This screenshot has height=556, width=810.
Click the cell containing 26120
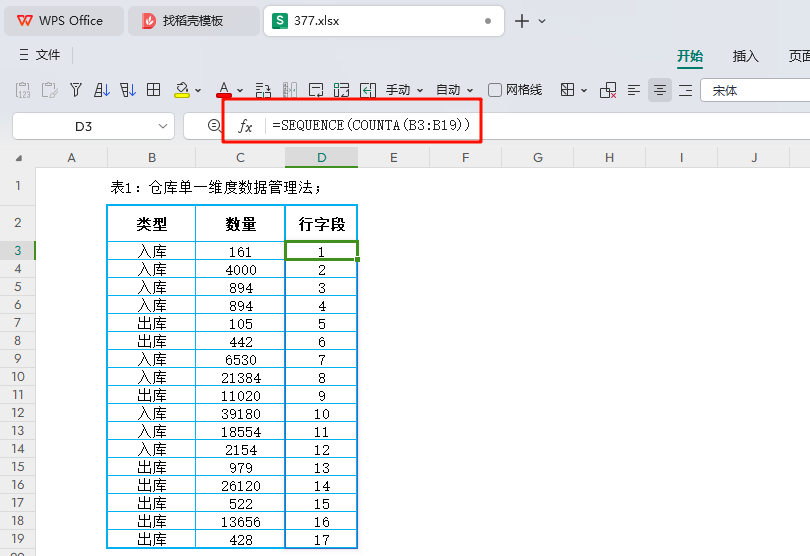click(x=241, y=485)
